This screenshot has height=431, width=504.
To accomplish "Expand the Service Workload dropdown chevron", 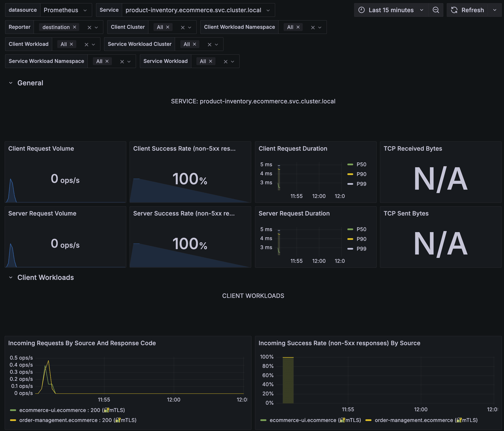I will point(233,61).
